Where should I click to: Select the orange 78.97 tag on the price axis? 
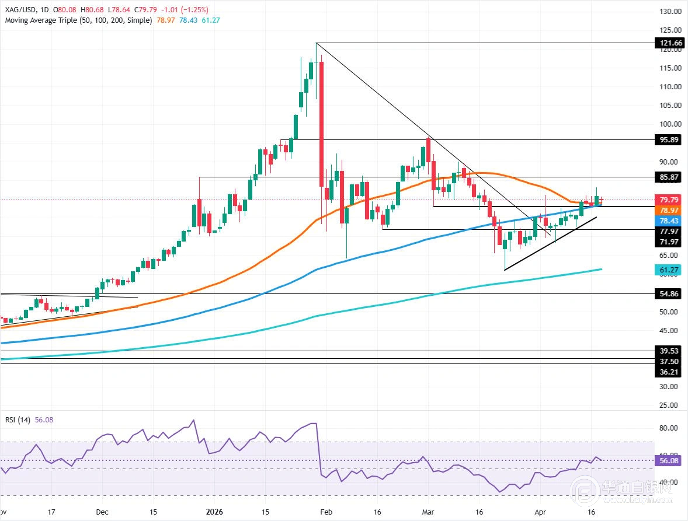coord(669,211)
